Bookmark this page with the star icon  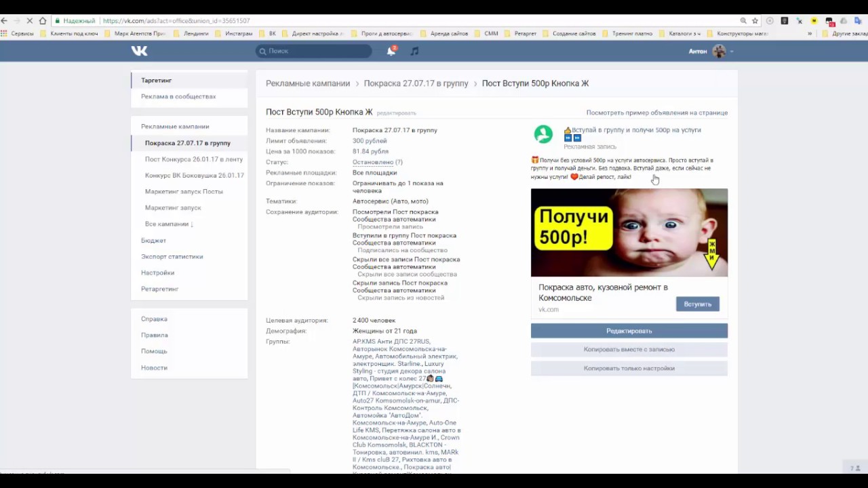click(755, 21)
